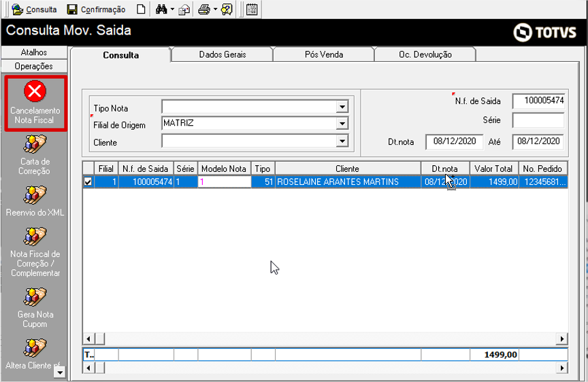Click the Tipo column header

[x=263, y=169]
